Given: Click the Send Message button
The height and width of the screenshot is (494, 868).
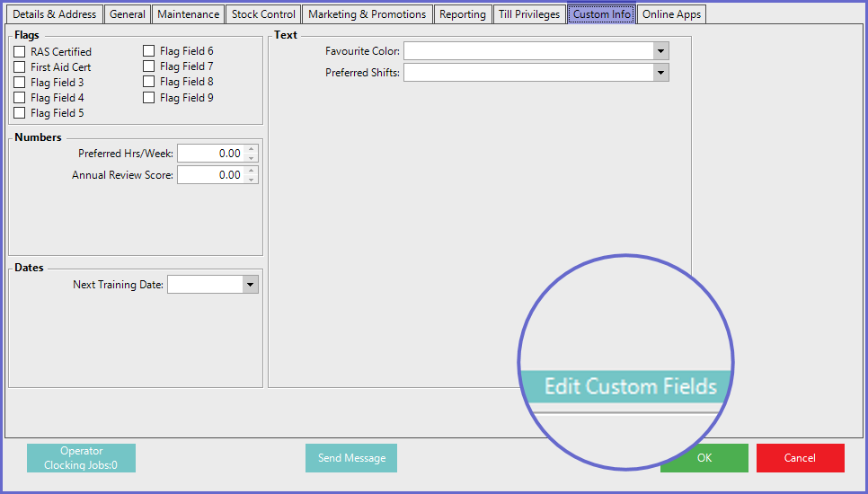Looking at the screenshot, I should 351,458.
